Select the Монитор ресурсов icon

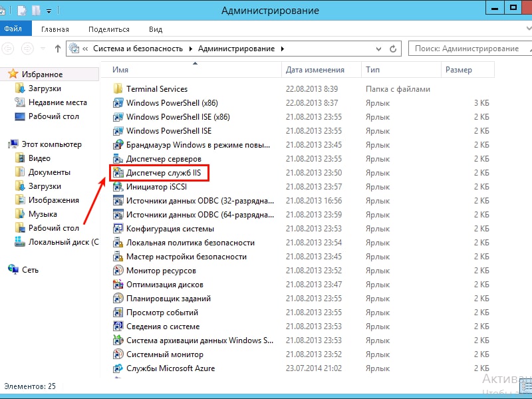pyautogui.click(x=118, y=271)
